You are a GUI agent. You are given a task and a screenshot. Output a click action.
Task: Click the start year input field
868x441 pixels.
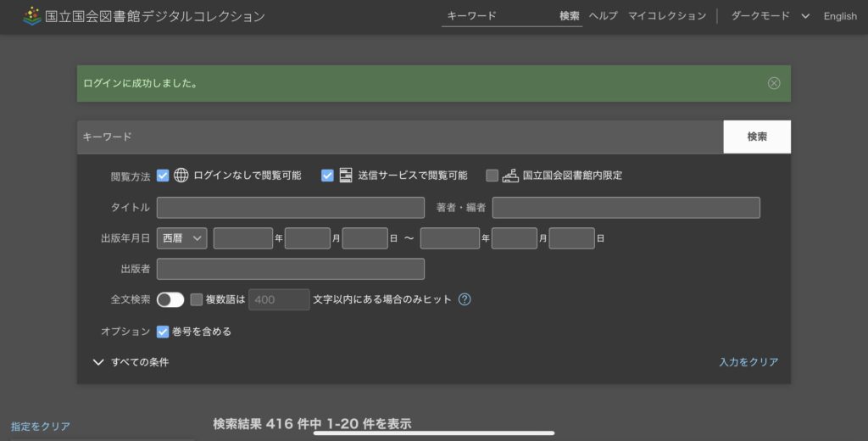243,238
